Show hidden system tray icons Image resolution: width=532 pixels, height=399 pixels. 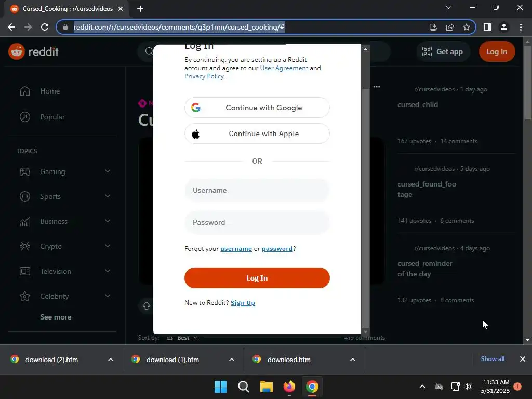(422, 387)
